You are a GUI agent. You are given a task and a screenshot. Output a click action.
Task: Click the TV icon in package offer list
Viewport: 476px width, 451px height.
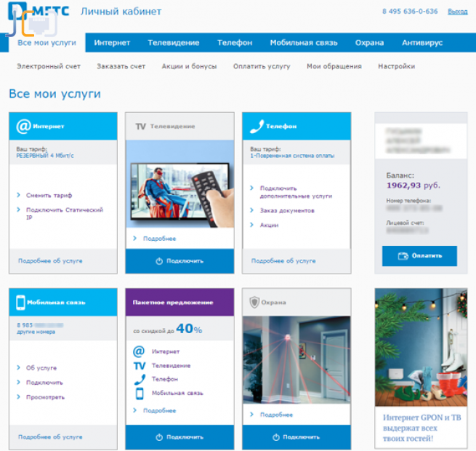140,365
